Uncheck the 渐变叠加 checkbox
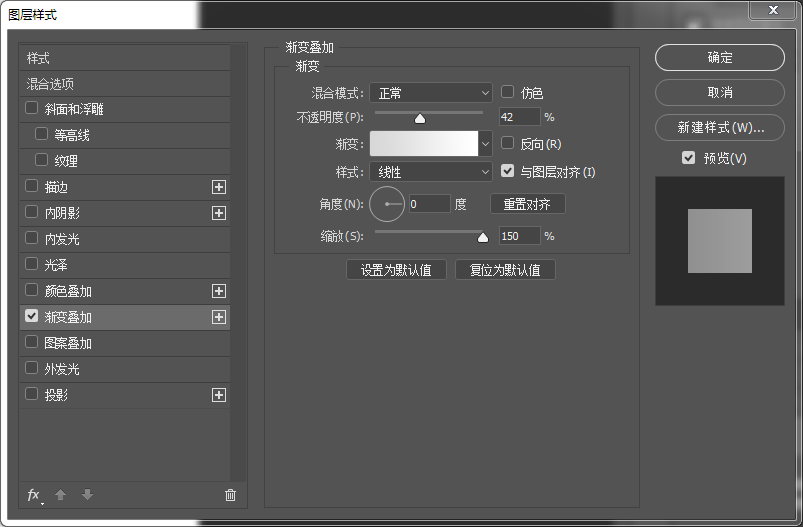Screen dimensions: 803x527 pyautogui.click(x=31, y=315)
